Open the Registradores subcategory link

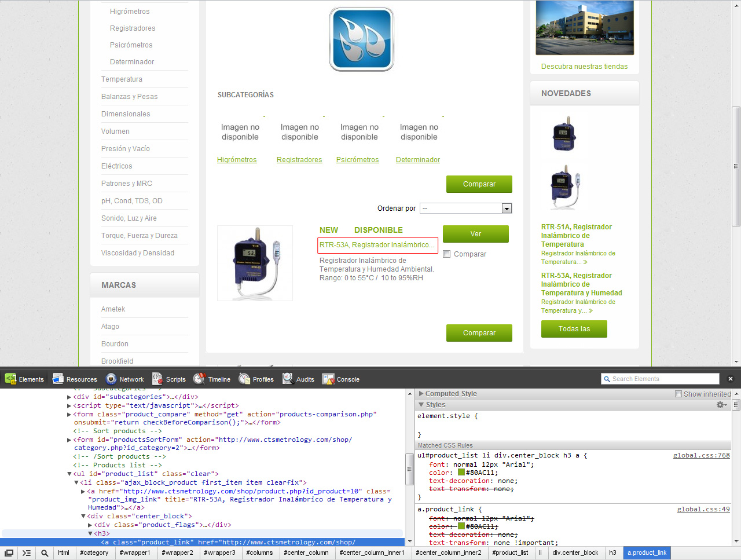299,160
